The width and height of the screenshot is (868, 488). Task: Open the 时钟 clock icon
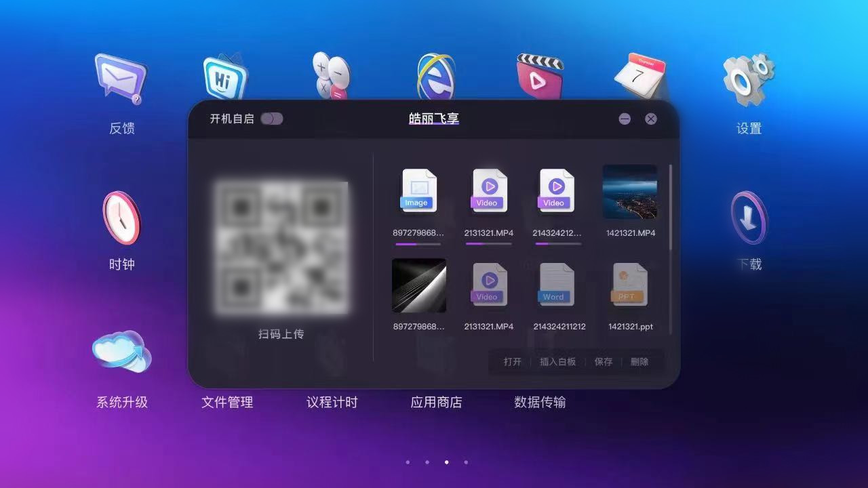point(121,218)
